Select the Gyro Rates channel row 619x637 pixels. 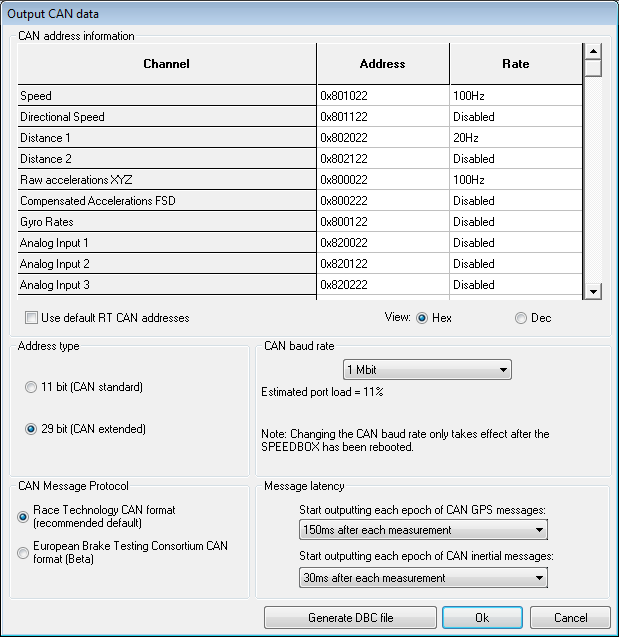tap(167, 222)
